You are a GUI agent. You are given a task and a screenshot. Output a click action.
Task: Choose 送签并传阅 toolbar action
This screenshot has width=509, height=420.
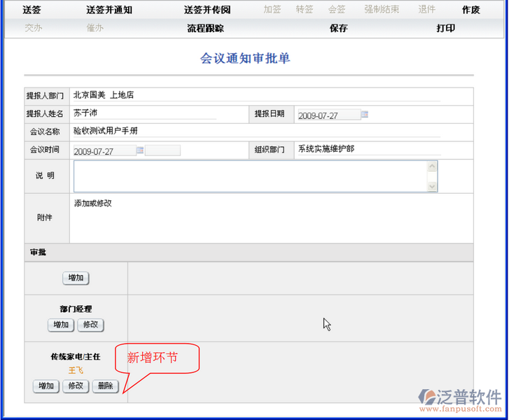(207, 10)
